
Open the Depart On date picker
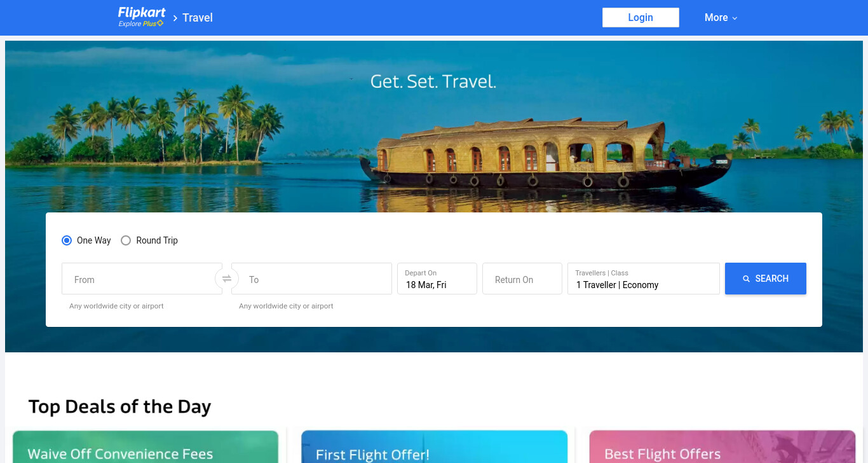tap(437, 279)
